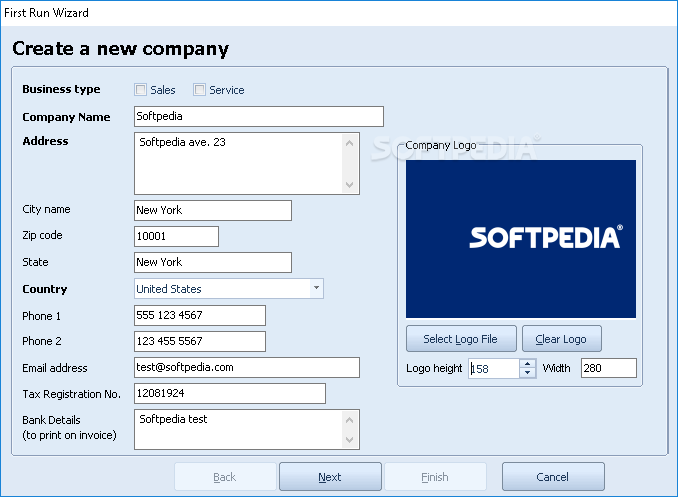Click the Company Name field
The height and width of the screenshot is (497, 678).
tap(259, 116)
